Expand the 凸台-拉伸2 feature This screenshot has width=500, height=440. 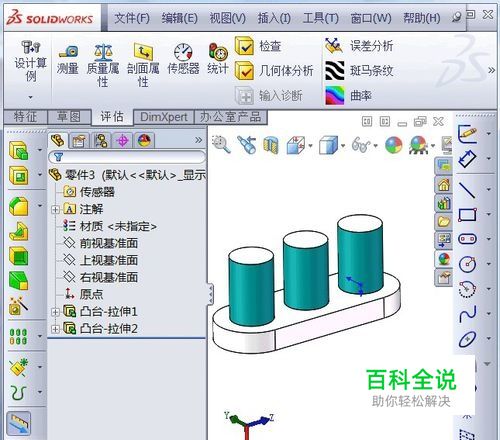point(55,329)
